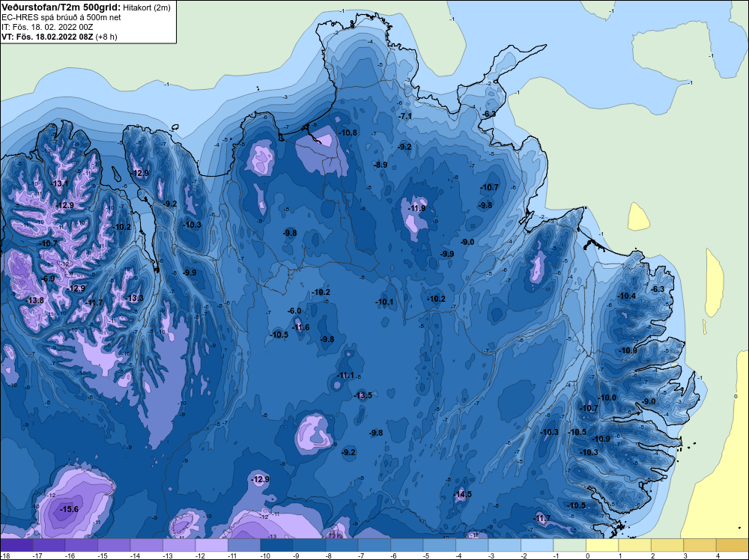
Task: Click the 'VT: Fös. 18.02.2022 08Z' valid time
Action: (47, 37)
